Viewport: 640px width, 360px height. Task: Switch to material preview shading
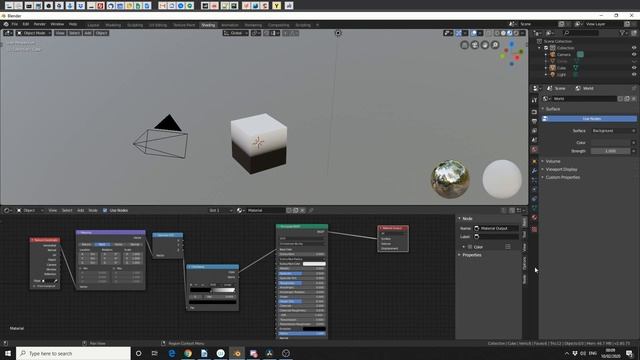509,33
